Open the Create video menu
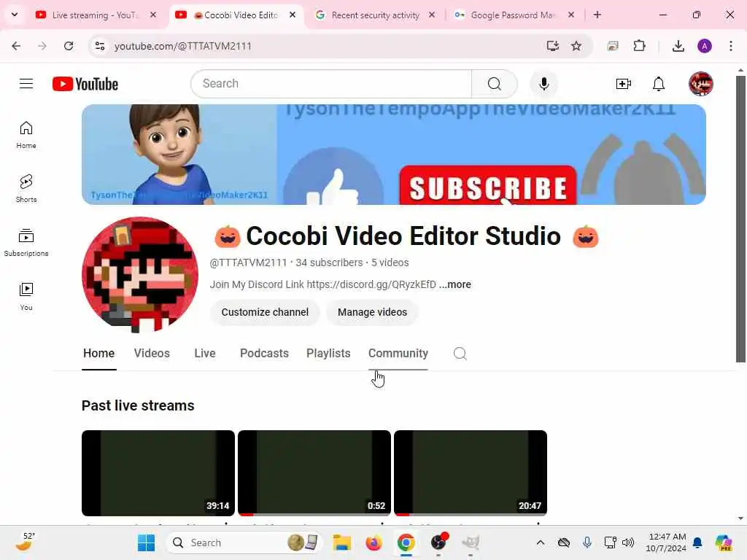This screenshot has width=747, height=560. [x=623, y=84]
